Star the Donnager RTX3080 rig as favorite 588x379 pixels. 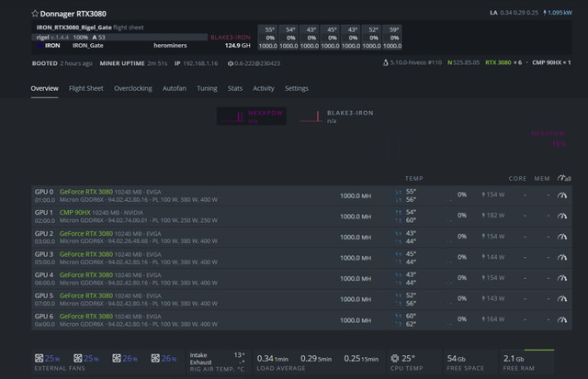coord(35,14)
